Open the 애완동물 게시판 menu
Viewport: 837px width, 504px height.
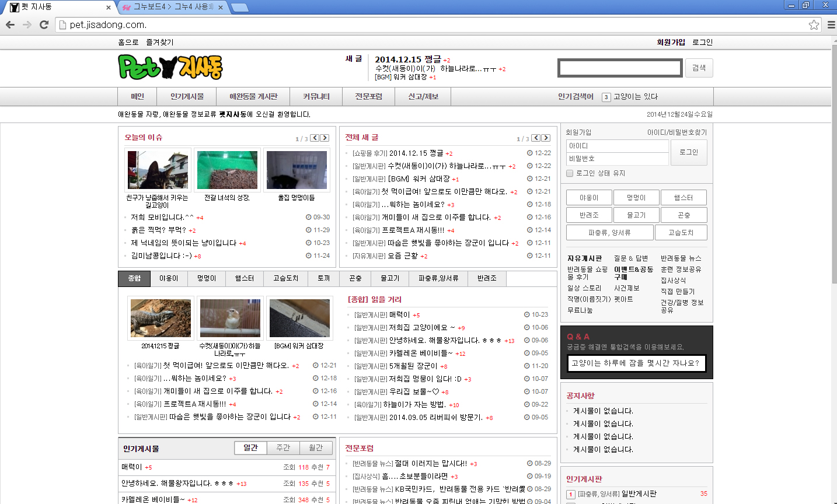point(253,97)
